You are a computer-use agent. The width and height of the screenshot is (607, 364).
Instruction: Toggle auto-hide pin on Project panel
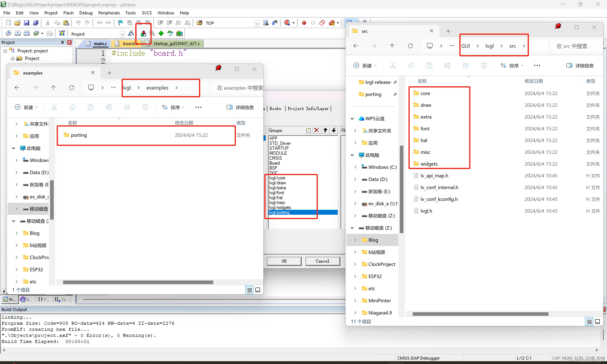[x=62, y=42]
